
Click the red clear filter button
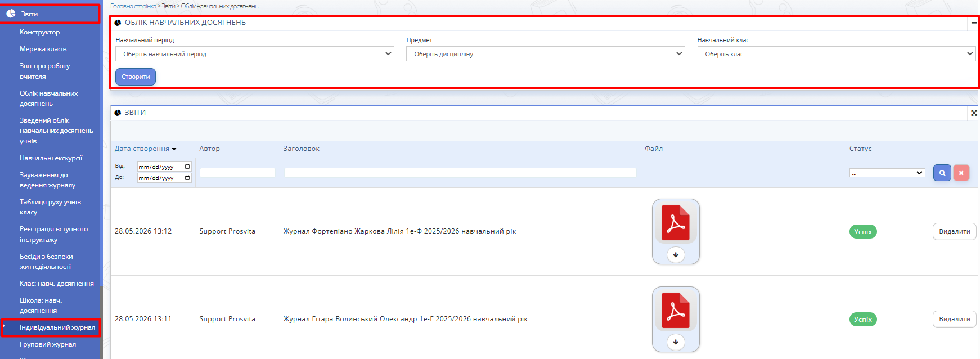point(961,173)
